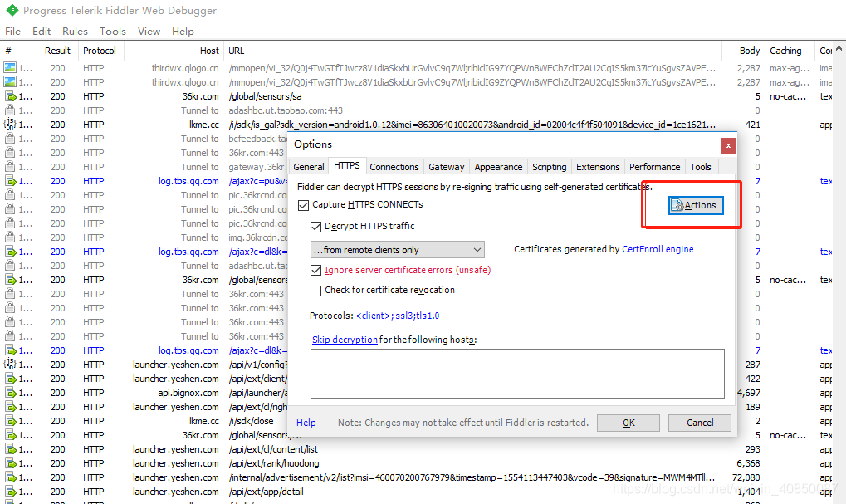Open the Rules menu

point(75,32)
